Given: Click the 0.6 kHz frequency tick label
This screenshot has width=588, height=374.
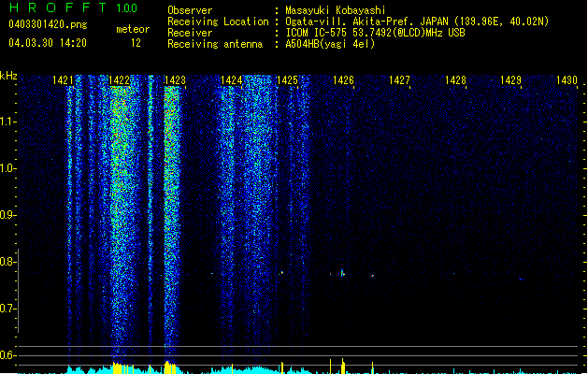Looking at the screenshot, I should (7, 355).
